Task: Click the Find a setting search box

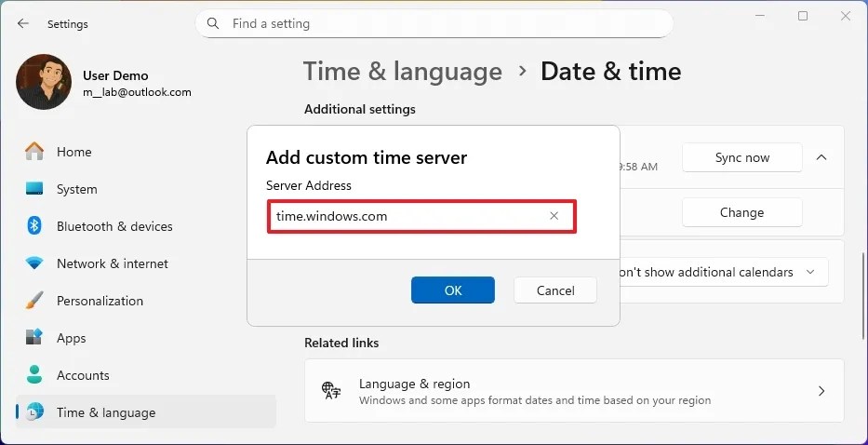Action: click(434, 24)
